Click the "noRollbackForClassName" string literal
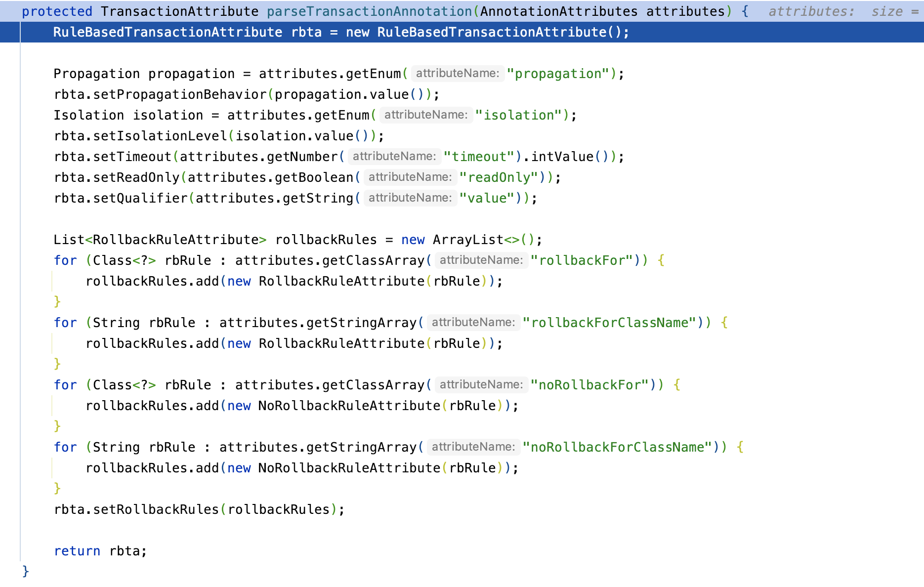 pyautogui.click(x=618, y=447)
